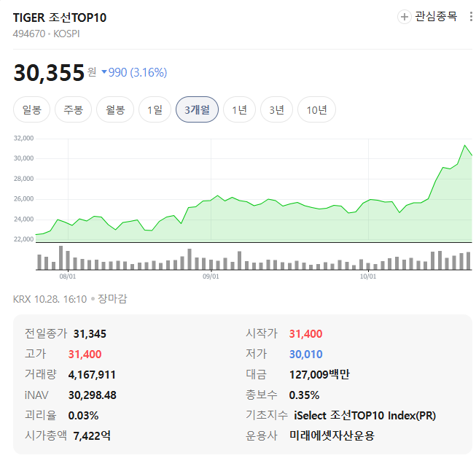Click the 괴리율 label
476x461 pixels.
tap(41, 415)
